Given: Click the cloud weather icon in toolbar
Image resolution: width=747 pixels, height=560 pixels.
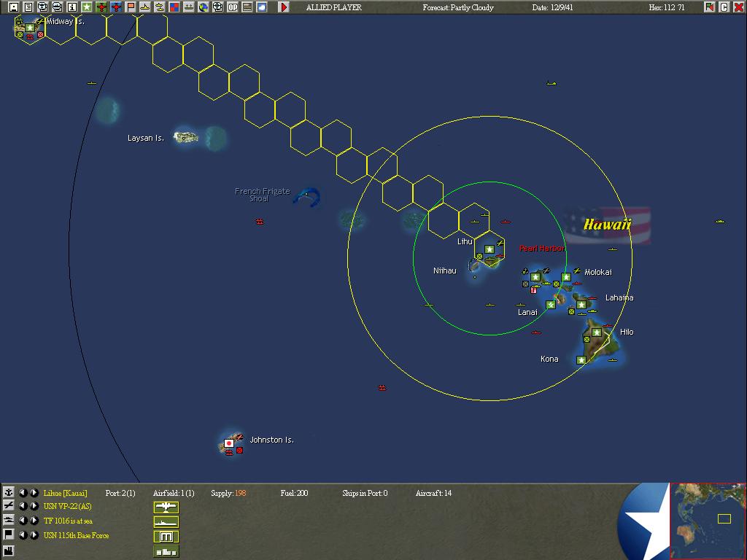Looking at the screenshot, I should point(262,7).
